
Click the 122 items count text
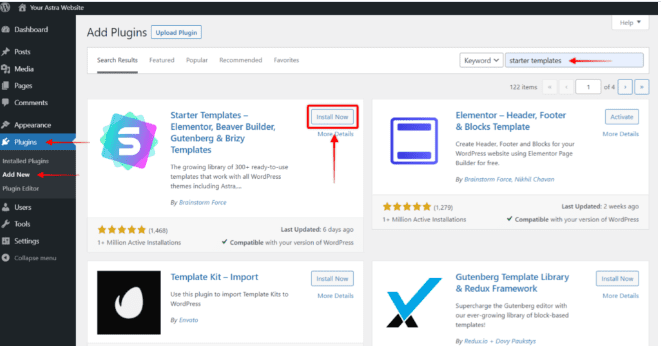pyautogui.click(x=523, y=87)
